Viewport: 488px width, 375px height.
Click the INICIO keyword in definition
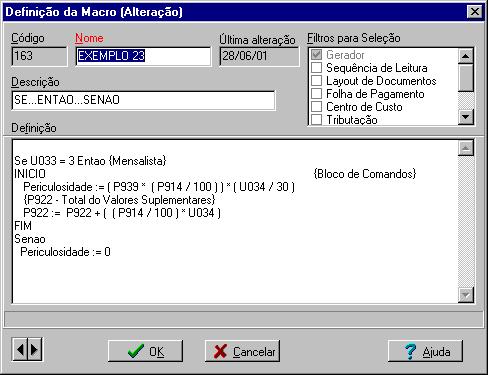(x=30, y=174)
